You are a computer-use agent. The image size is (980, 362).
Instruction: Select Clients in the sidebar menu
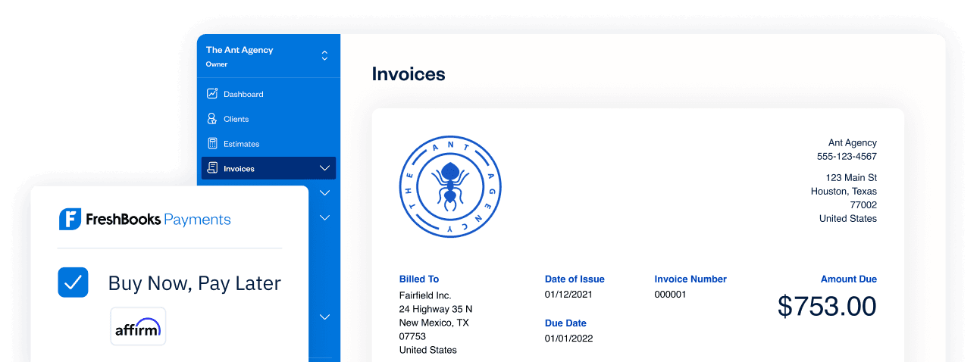point(236,119)
